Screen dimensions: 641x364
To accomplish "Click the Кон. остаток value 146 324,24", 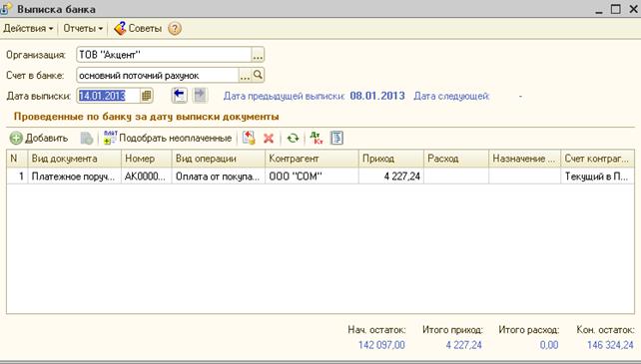I will tap(610, 345).
